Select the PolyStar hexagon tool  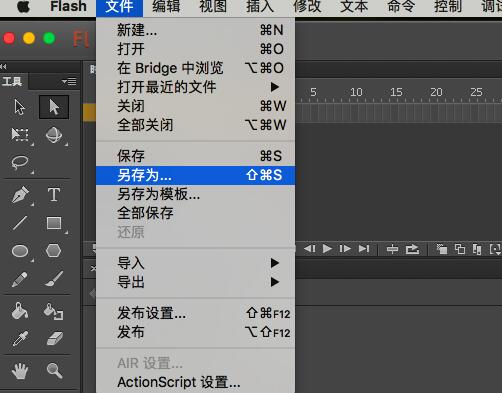(x=53, y=251)
